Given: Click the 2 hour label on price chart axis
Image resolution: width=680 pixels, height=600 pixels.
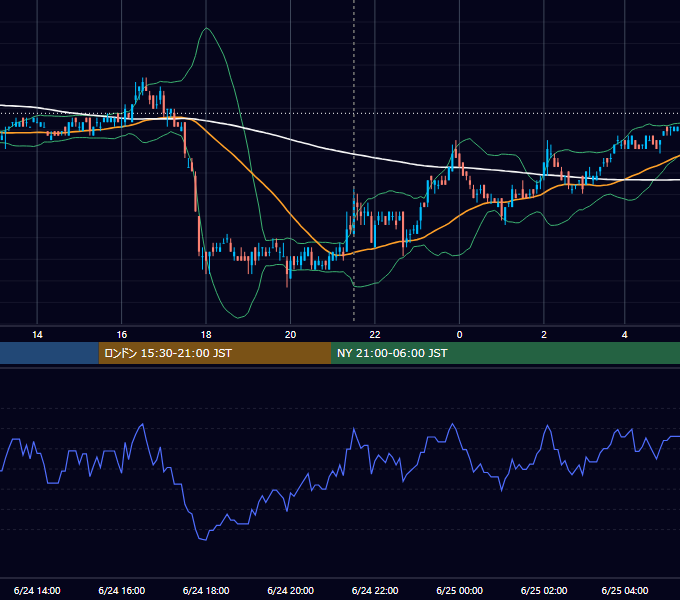Looking at the screenshot, I should [544, 335].
